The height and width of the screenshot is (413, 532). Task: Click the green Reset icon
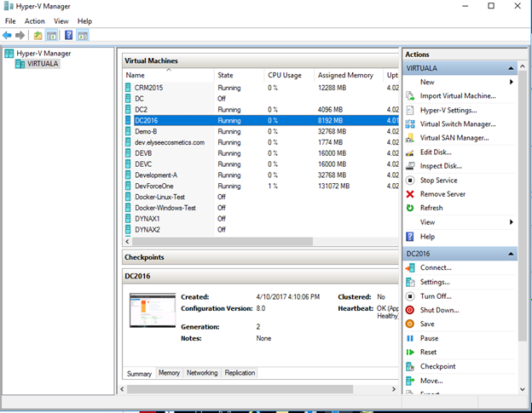[410, 353]
